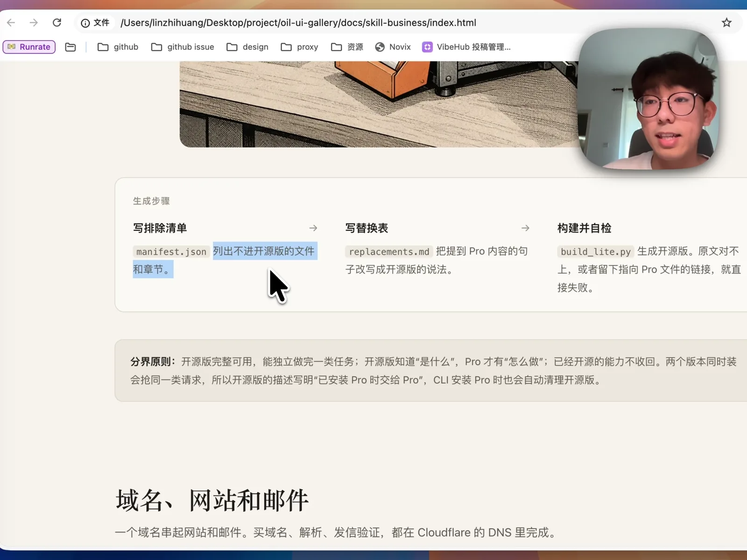Screen dimensions: 747x560
Task: Click the Cloudflare DNS description sentence
Action: (x=336, y=532)
